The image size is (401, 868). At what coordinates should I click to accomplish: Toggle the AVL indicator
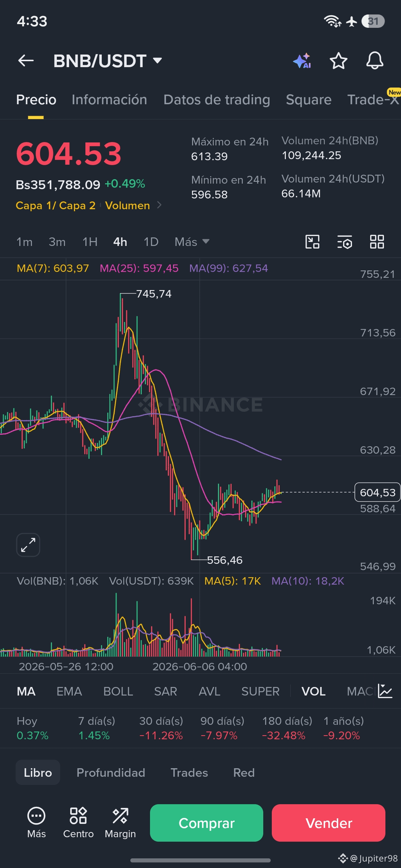point(209,691)
